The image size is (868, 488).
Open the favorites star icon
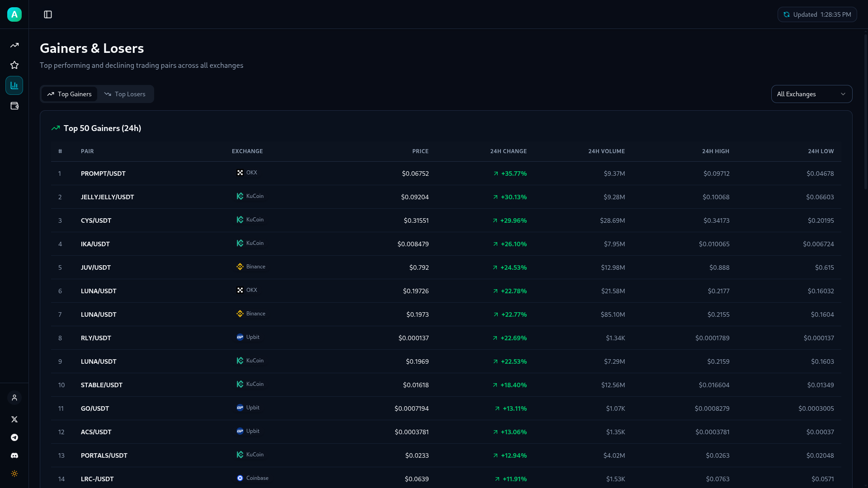(x=14, y=65)
